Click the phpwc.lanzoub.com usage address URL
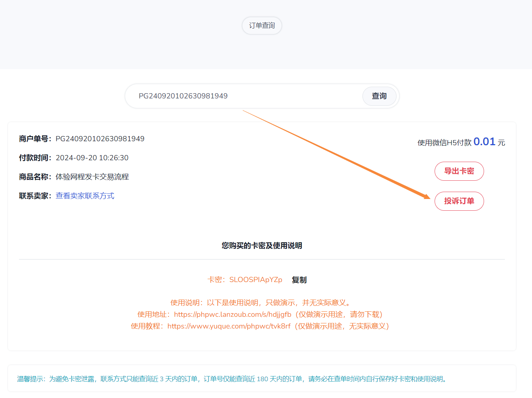Image resolution: width=532 pixels, height=398 pixels. [232, 315]
